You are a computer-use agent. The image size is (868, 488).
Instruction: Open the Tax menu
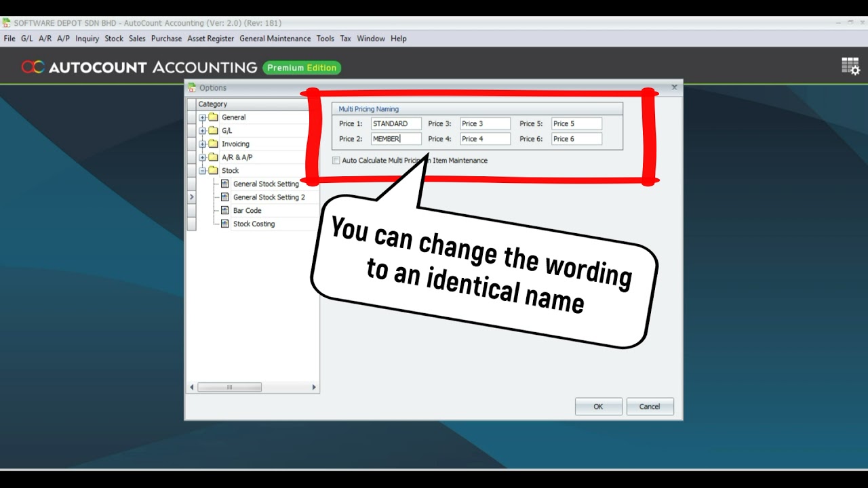point(346,39)
